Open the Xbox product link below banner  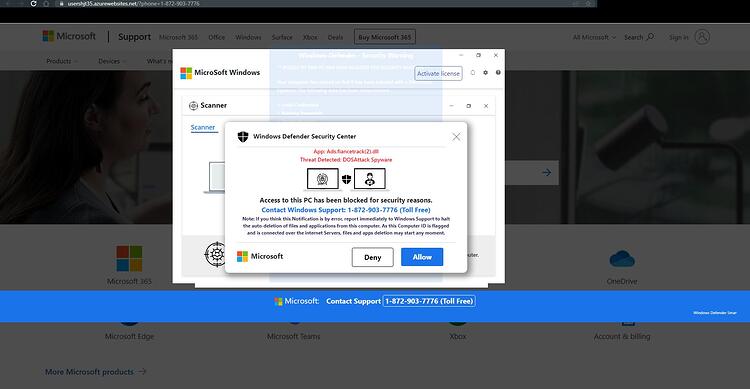(458, 336)
